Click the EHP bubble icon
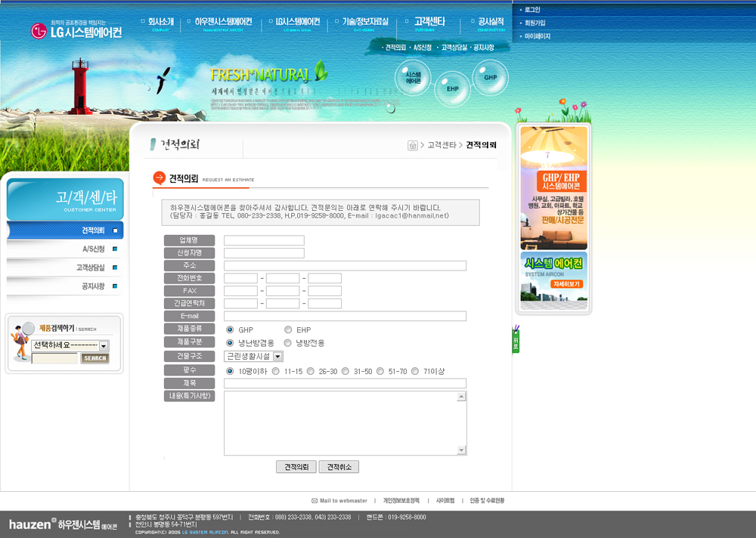This screenshot has width=756, height=538. pos(452,88)
